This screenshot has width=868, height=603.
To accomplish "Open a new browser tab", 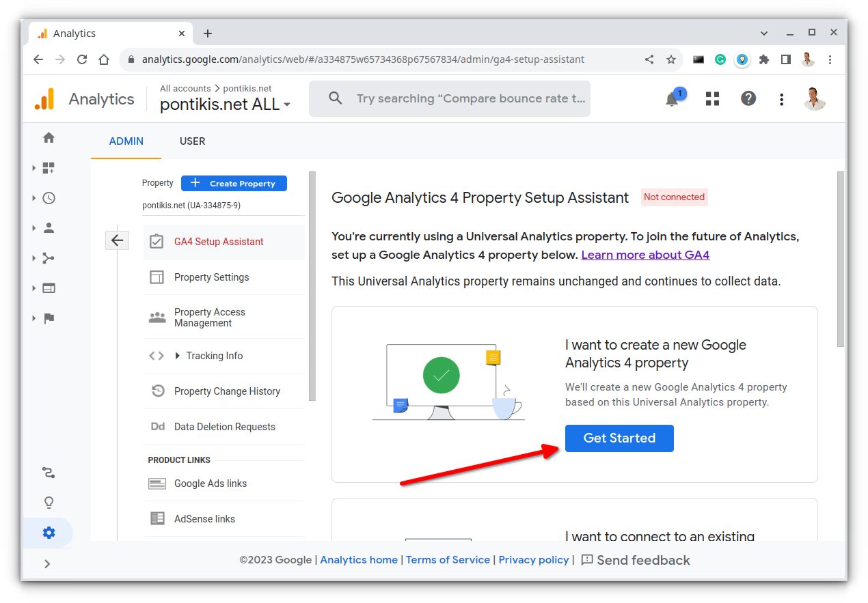I will [x=208, y=33].
